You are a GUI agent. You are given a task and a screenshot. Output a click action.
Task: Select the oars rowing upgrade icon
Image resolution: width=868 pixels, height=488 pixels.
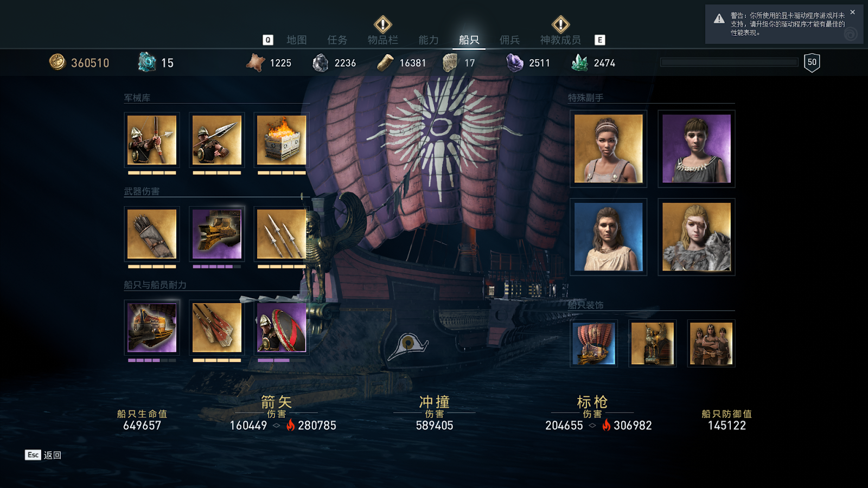pyautogui.click(x=217, y=328)
